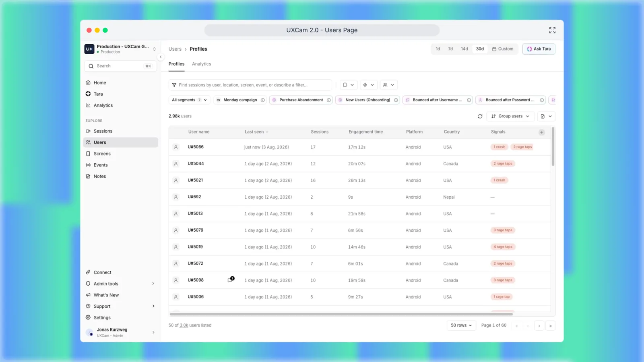Click the Screens device icon in sidebar
The width and height of the screenshot is (644, 362).
click(x=88, y=154)
